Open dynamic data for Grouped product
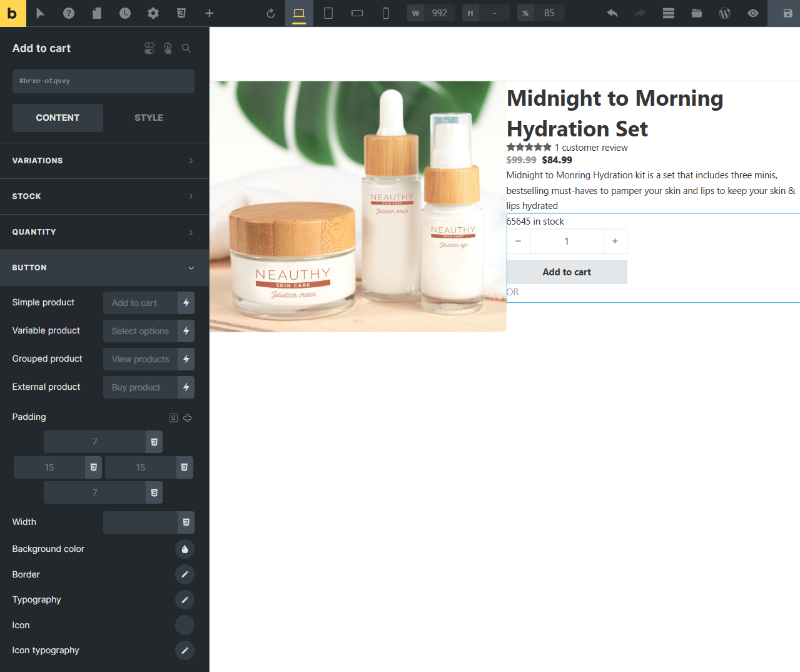The image size is (800, 672). tap(186, 359)
